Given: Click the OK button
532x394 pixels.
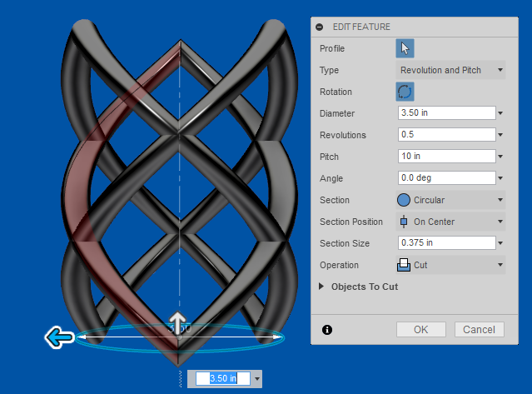Looking at the screenshot, I should tap(421, 330).
